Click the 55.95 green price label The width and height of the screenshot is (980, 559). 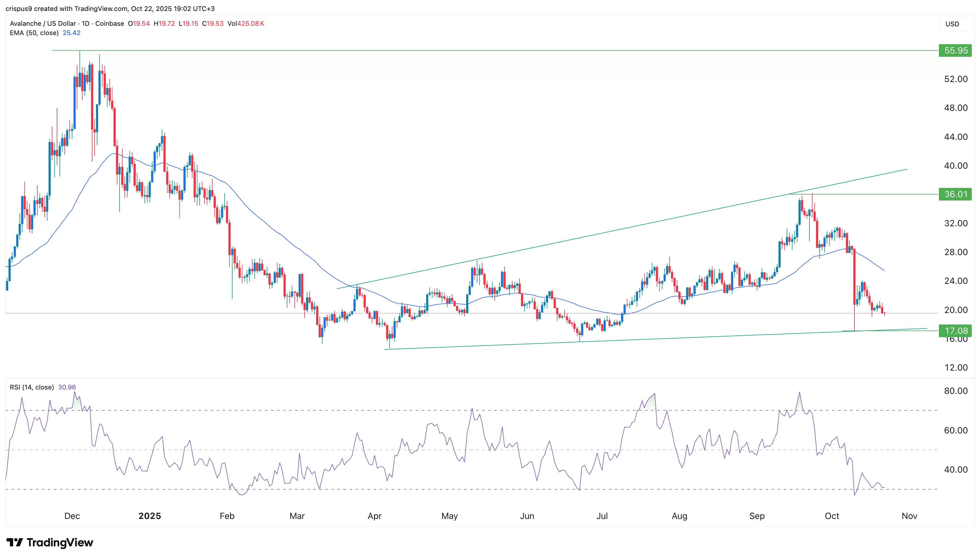pyautogui.click(x=955, y=51)
